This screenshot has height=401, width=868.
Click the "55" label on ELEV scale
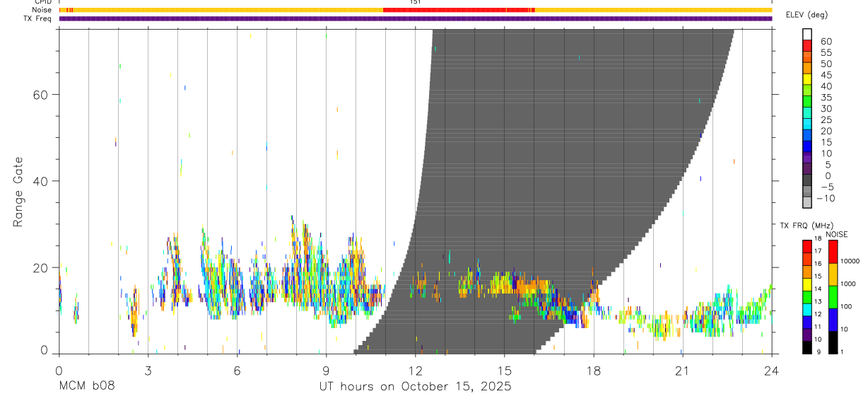pyautogui.click(x=826, y=52)
